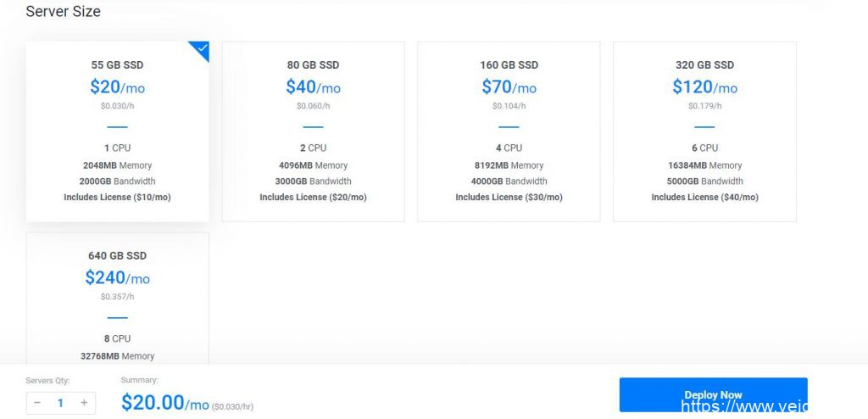The width and height of the screenshot is (868, 419).
Task: Click 8192MB Memory on the 160 GB card
Action: 509,165
